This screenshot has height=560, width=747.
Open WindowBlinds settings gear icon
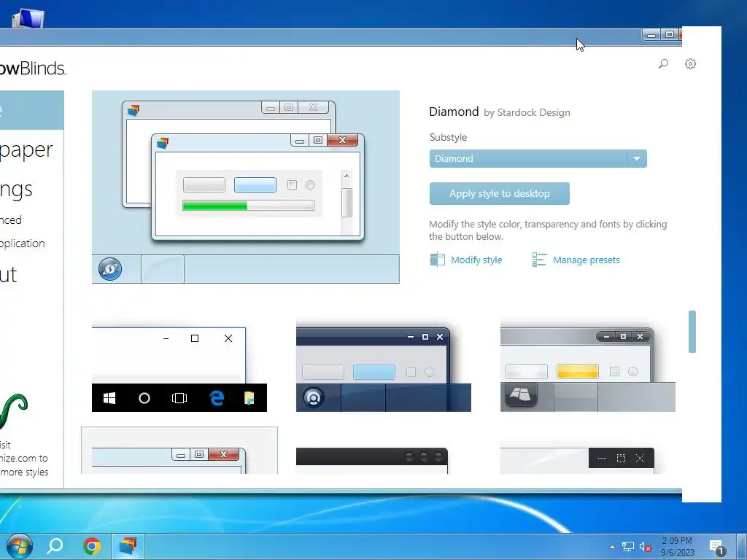(x=690, y=63)
